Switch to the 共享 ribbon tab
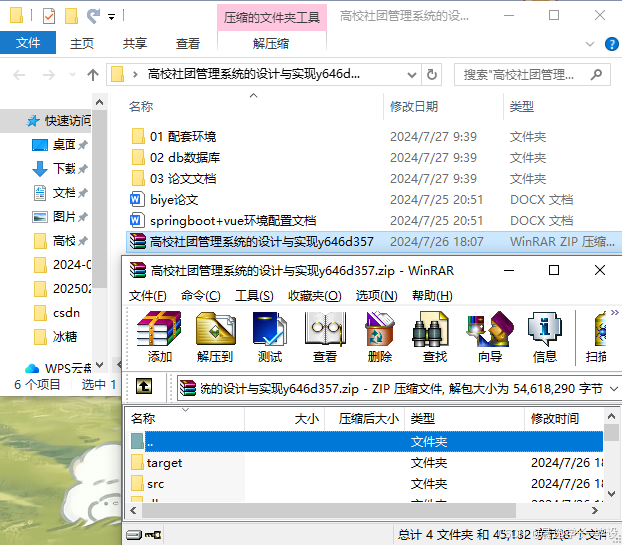Viewport: 622px width, 545px height. coord(135,43)
